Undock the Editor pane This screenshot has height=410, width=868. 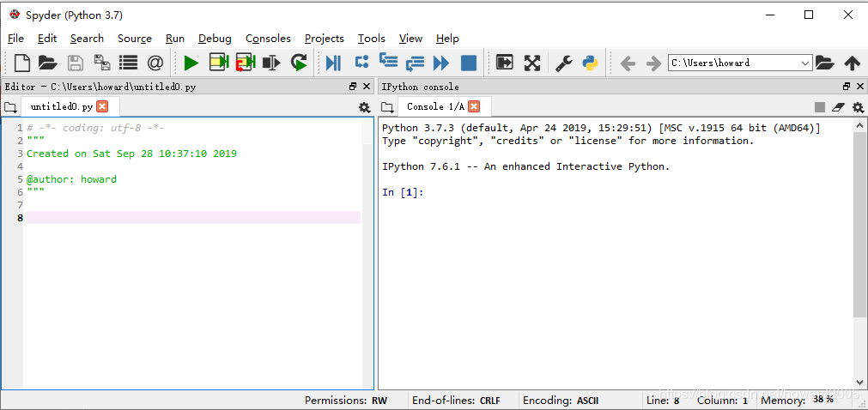coord(353,87)
